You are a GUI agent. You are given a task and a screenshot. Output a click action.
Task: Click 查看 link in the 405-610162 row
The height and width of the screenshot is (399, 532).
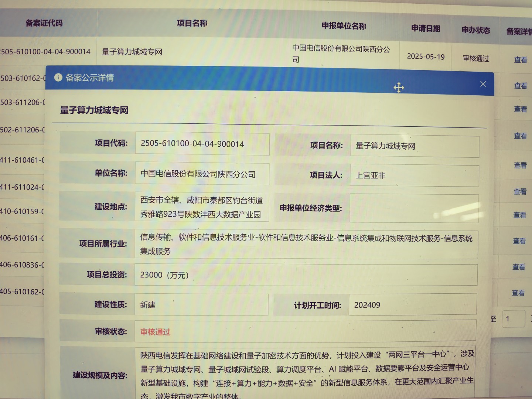[x=518, y=293]
